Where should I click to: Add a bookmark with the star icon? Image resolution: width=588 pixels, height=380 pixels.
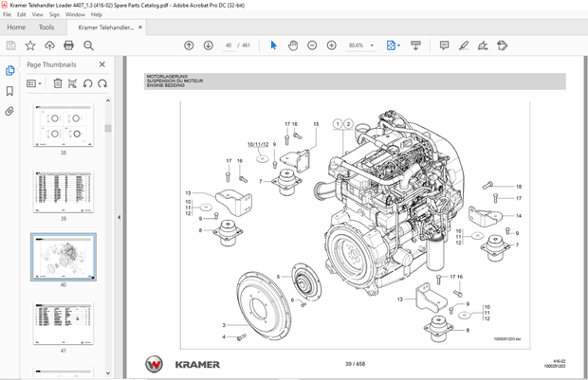click(30, 45)
